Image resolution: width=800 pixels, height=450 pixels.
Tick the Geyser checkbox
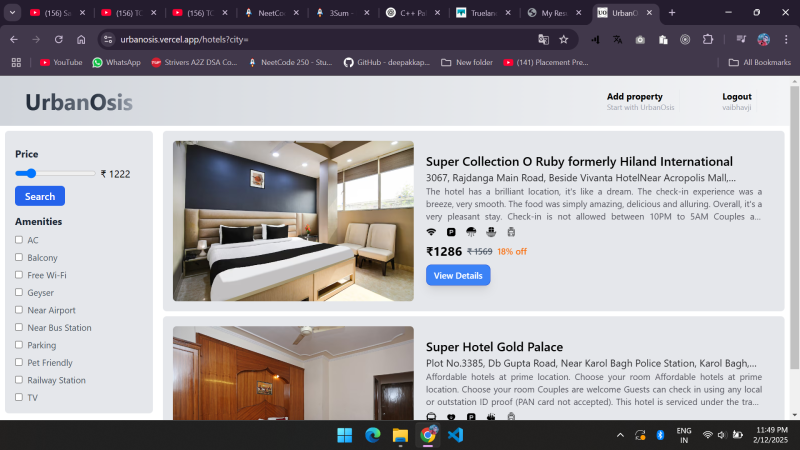(x=19, y=292)
